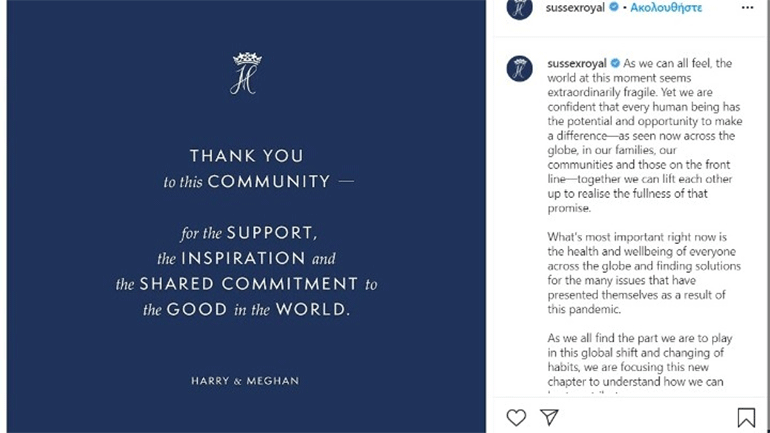The height and width of the screenshot is (433, 770).
Task: Click the 'for the SUPPORT' line in the image
Action: [248, 233]
